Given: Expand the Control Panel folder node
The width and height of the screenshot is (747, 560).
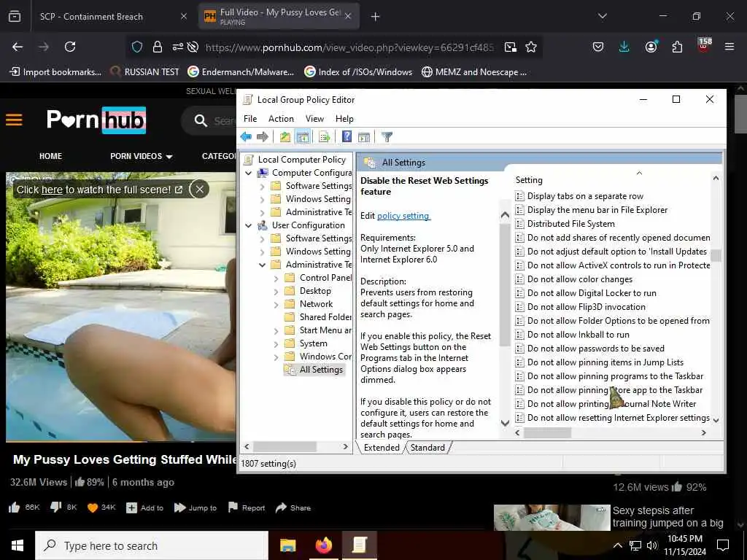Looking at the screenshot, I should click(x=276, y=278).
